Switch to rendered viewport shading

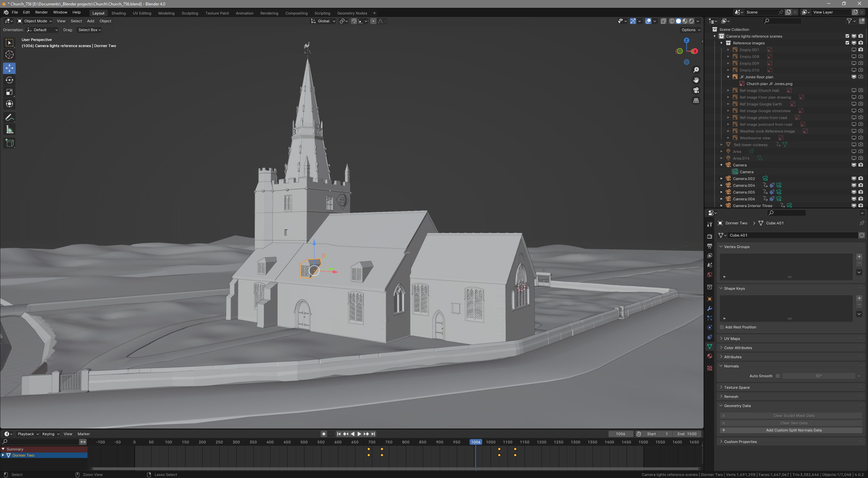pyautogui.click(x=691, y=21)
